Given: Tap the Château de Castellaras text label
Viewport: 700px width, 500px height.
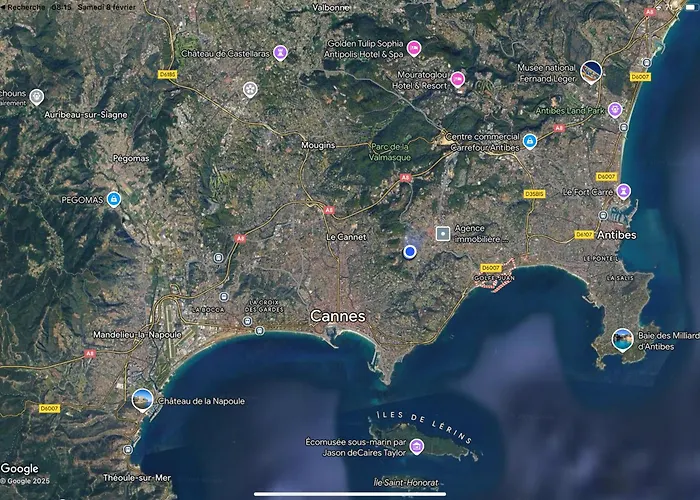Looking at the screenshot, I should (x=225, y=54).
